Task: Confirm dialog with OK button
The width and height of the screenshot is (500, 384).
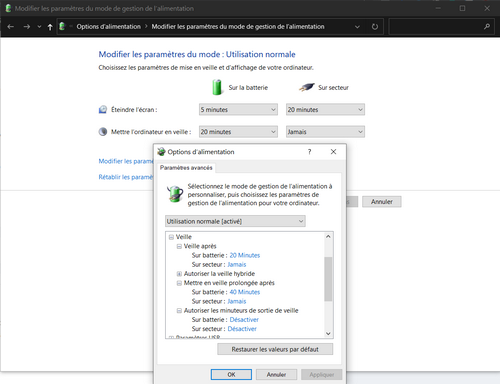Action: coord(231,375)
